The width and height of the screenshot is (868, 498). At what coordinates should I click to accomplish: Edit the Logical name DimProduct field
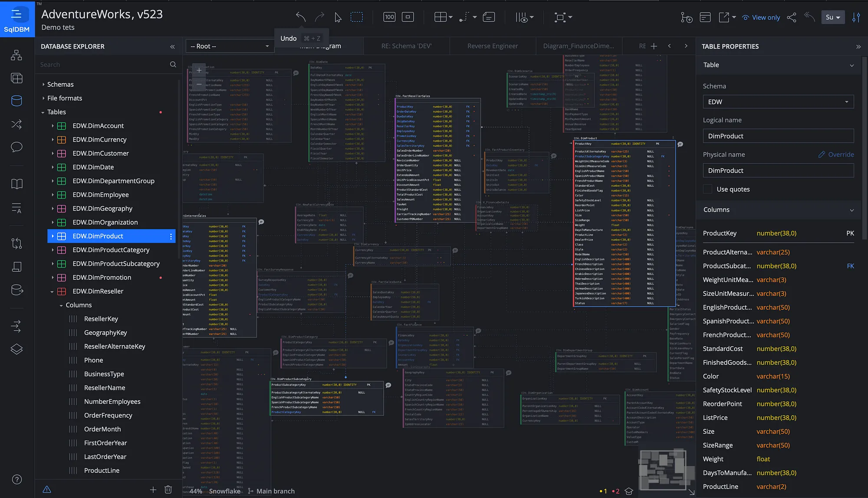778,136
